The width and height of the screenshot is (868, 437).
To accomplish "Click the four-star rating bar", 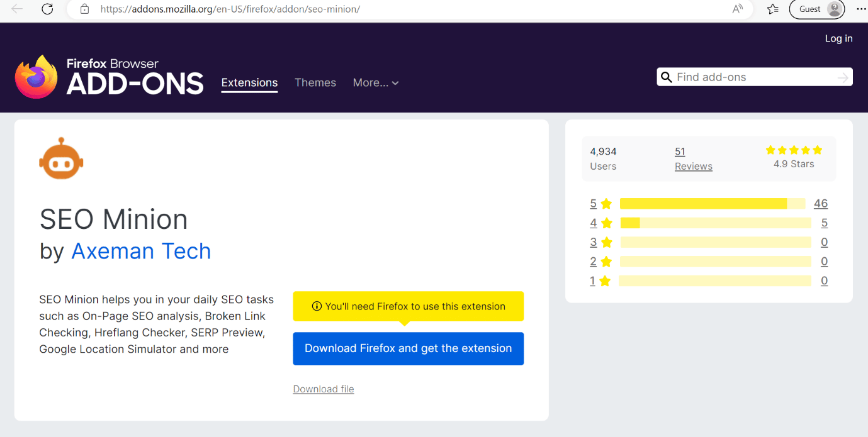I will coord(716,223).
